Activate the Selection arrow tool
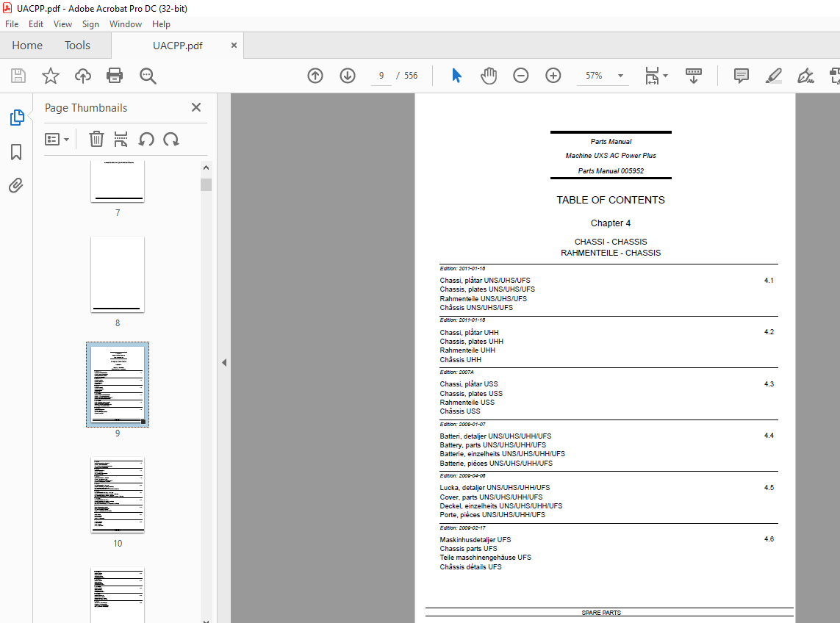The width and height of the screenshot is (840, 623). point(456,76)
